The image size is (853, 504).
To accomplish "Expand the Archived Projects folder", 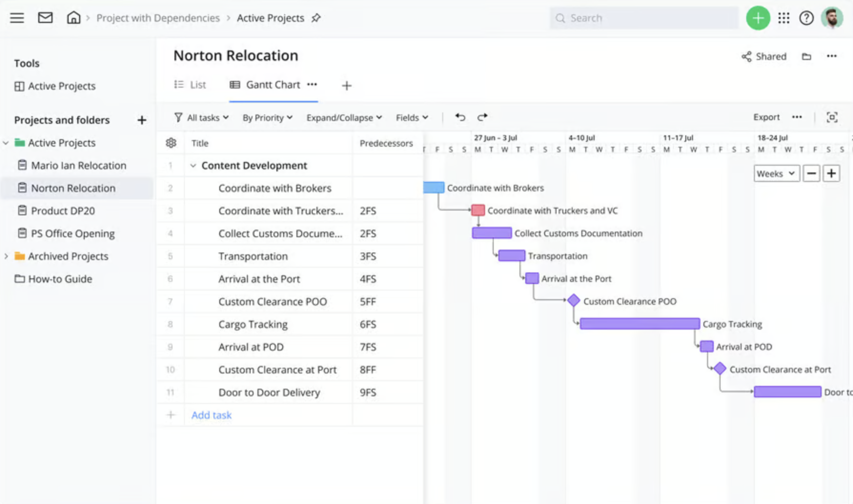I will (x=6, y=256).
